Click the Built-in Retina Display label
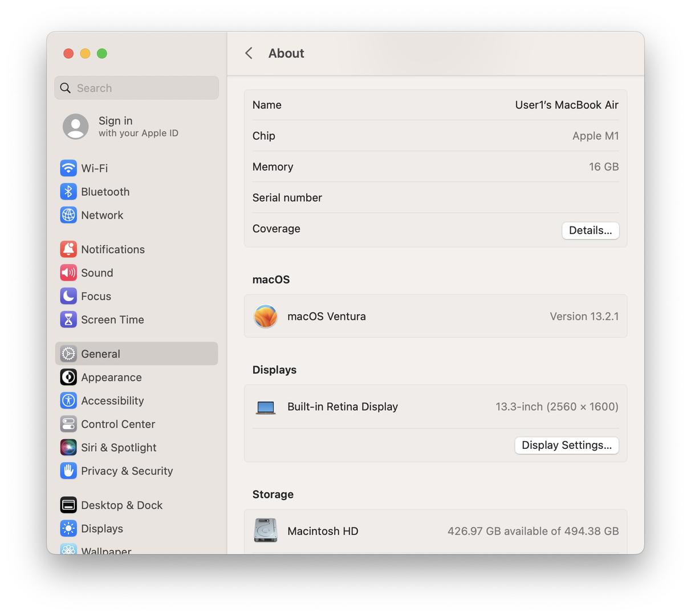The image size is (691, 616). 343,407
